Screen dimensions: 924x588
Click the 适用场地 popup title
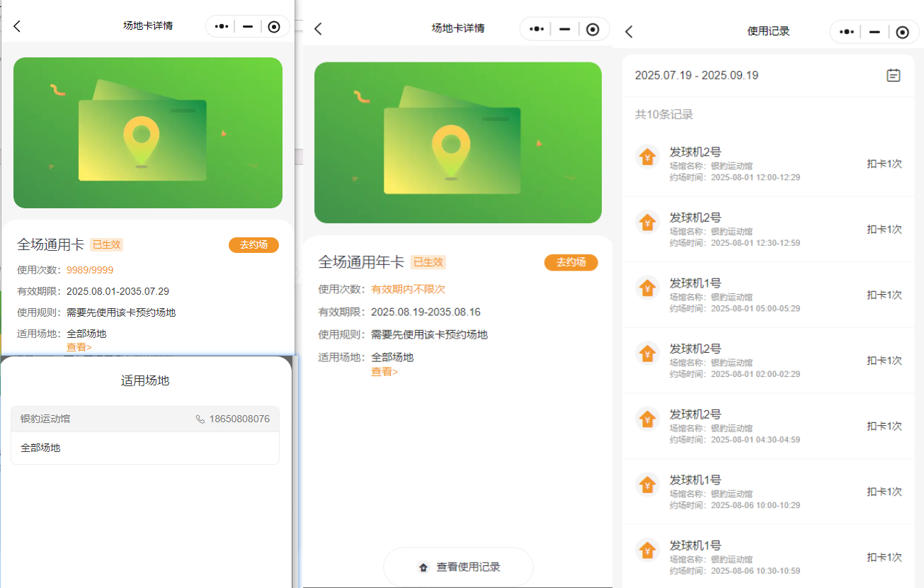point(145,380)
